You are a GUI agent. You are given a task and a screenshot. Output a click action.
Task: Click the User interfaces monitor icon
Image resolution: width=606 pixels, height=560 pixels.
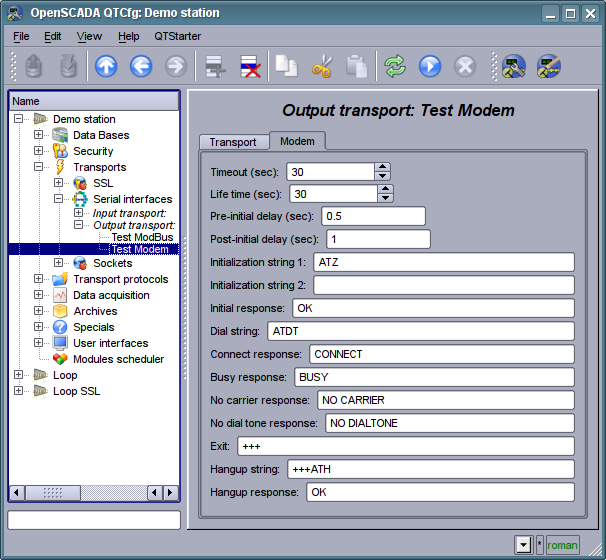60,343
